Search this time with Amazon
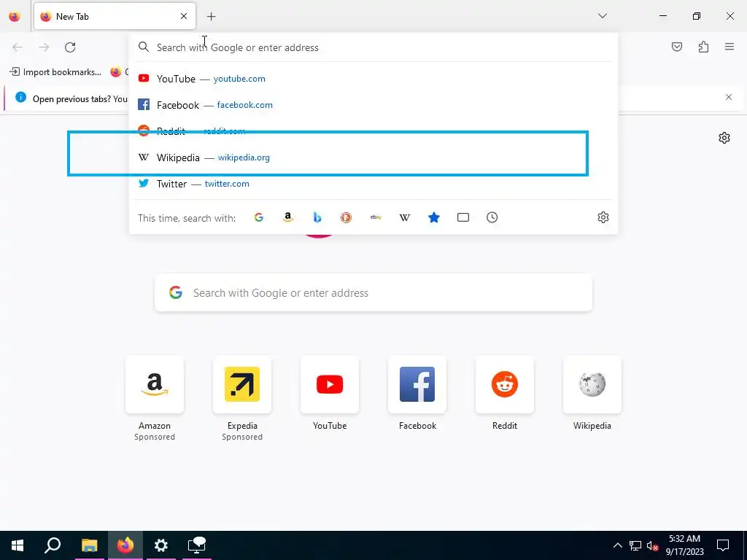 (x=287, y=217)
